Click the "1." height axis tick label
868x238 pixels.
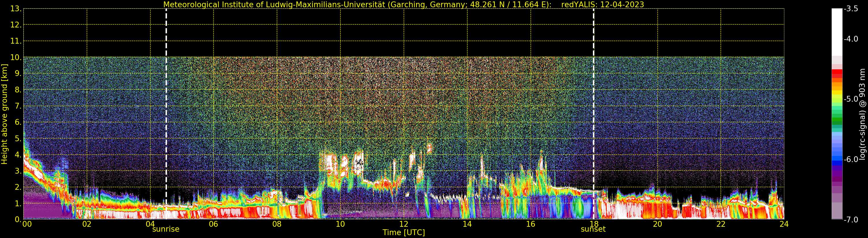pyautogui.click(x=18, y=204)
